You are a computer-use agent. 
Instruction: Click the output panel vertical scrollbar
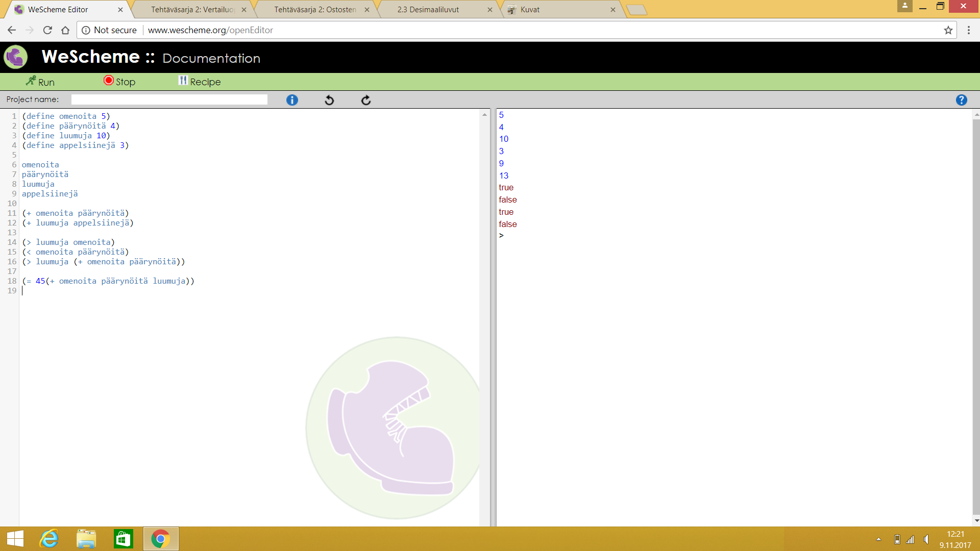click(x=976, y=316)
